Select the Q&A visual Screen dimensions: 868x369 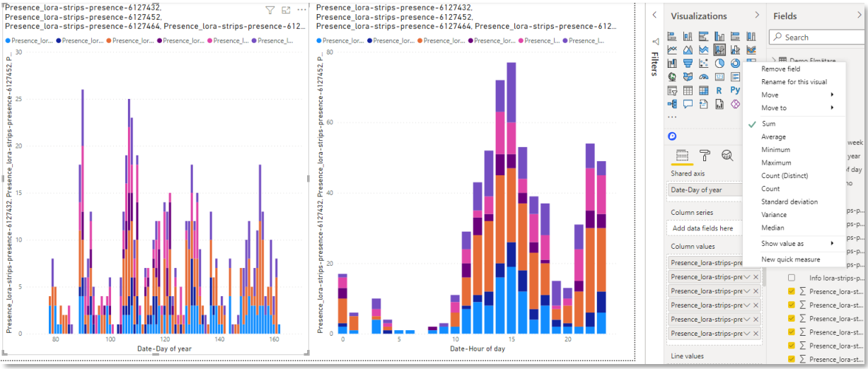(688, 104)
